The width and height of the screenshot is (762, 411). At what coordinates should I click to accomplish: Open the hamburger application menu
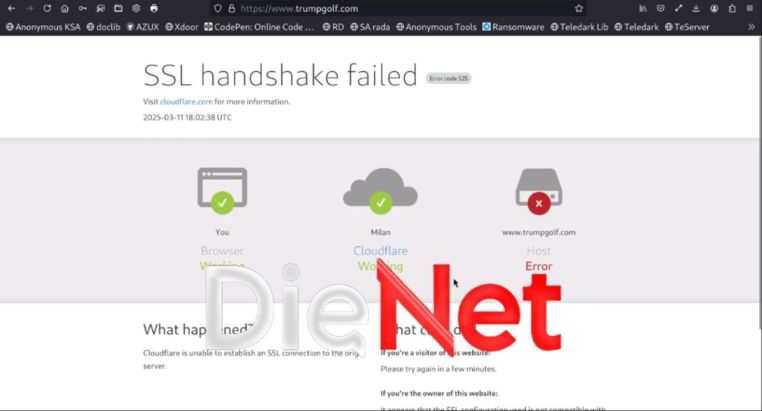coord(750,8)
